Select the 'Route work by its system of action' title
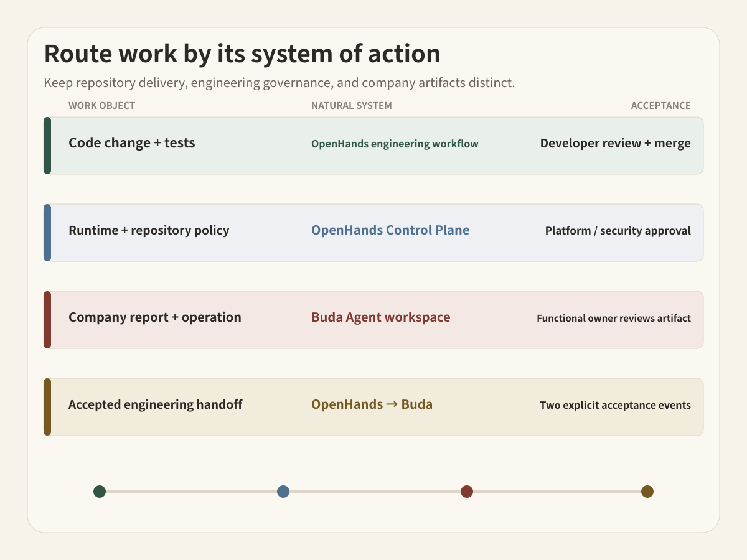The width and height of the screenshot is (747, 560). click(x=242, y=54)
